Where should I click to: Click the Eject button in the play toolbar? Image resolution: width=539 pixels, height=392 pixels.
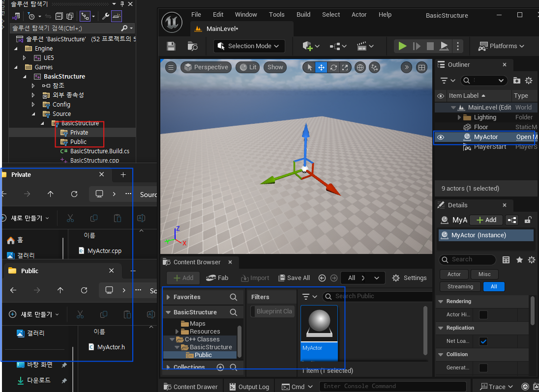click(x=444, y=46)
